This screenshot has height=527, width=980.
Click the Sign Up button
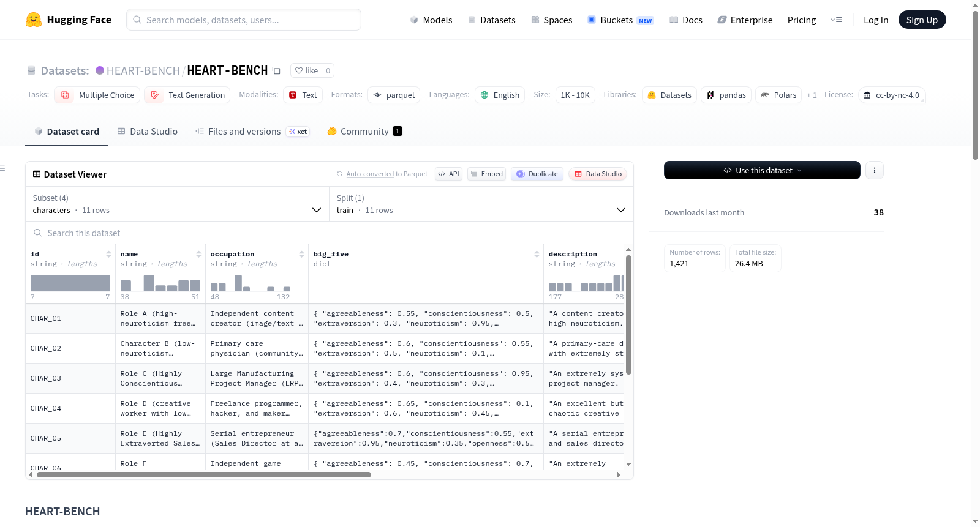922,20
